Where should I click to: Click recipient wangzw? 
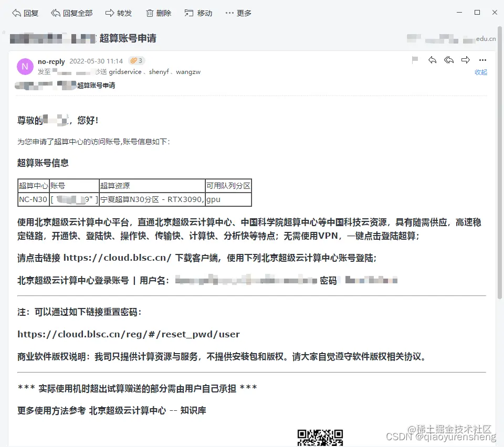(x=188, y=72)
